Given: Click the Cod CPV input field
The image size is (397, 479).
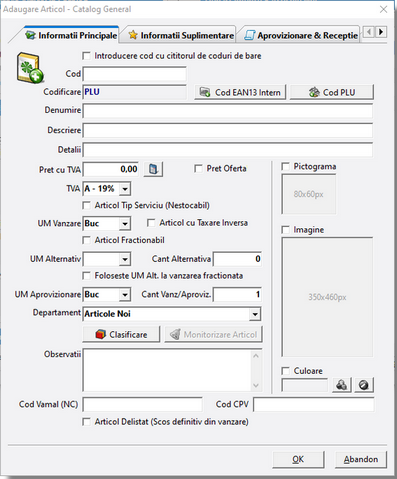Looking at the screenshot, I should 313,405.
